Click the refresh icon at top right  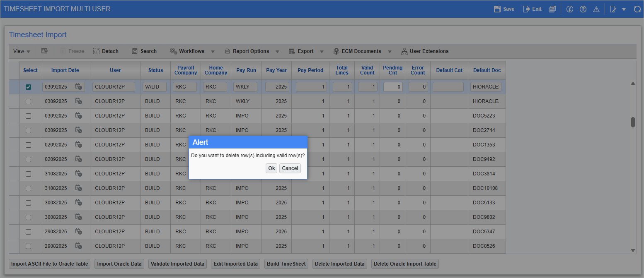click(637, 9)
